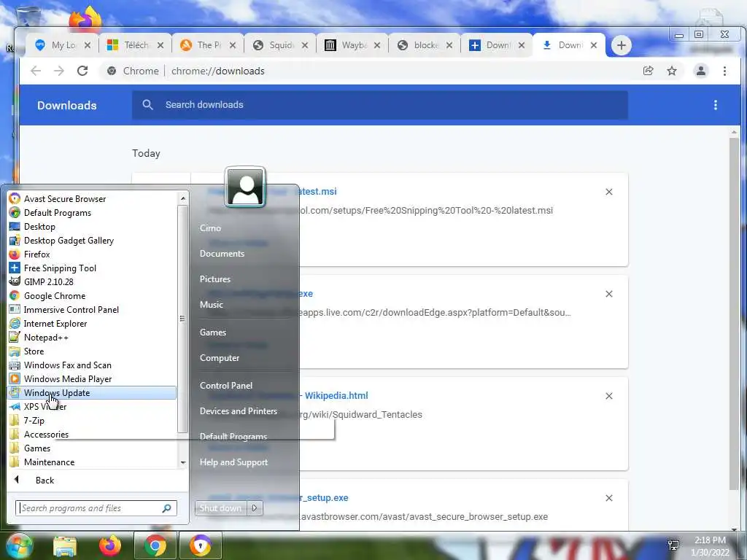Open Chrome profile avatar menu
747x560 pixels.
click(701, 71)
